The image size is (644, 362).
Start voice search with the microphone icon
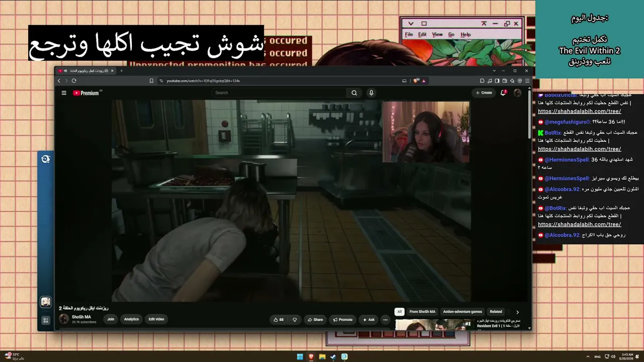coord(371,93)
